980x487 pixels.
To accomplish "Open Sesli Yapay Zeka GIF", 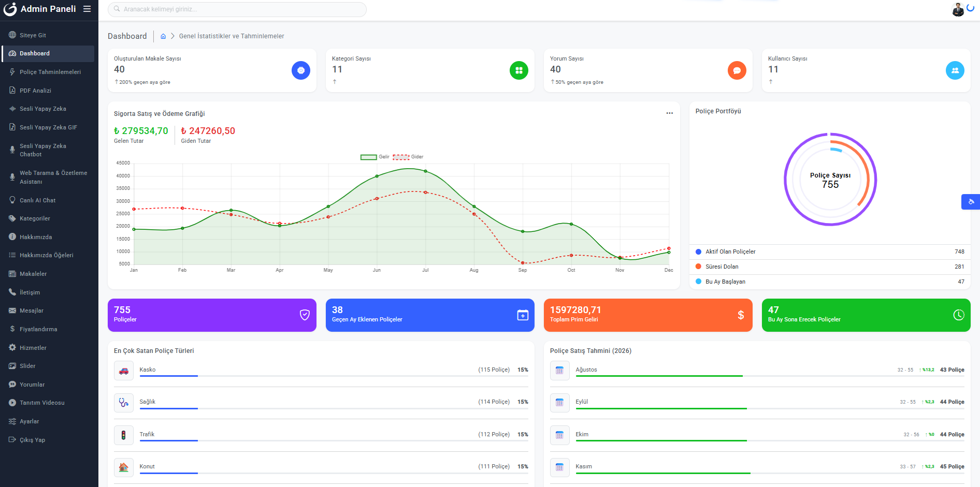I will coord(48,127).
